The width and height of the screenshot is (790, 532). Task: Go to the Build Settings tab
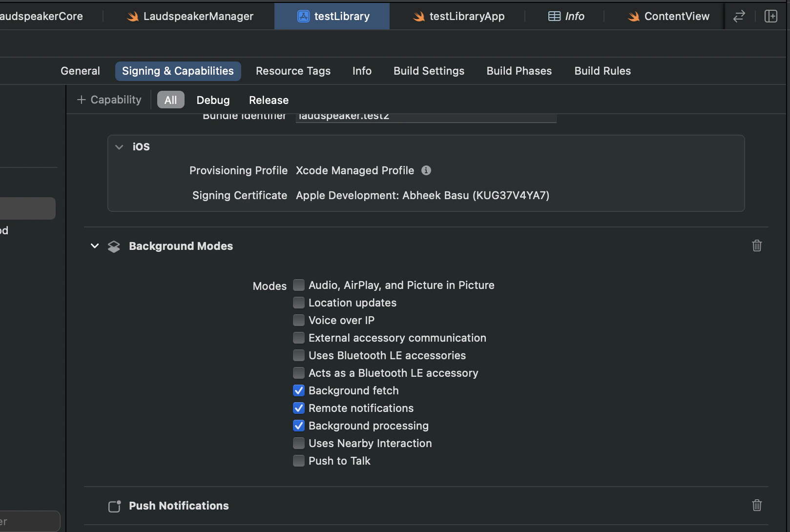(x=429, y=71)
